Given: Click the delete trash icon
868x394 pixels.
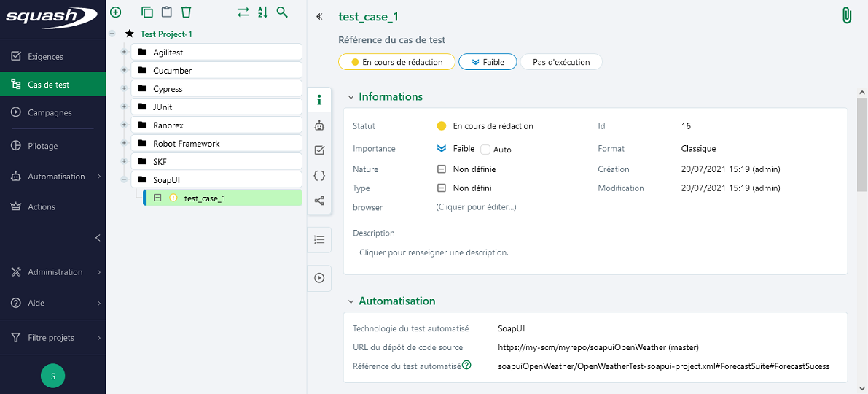Looking at the screenshot, I should 187,12.
